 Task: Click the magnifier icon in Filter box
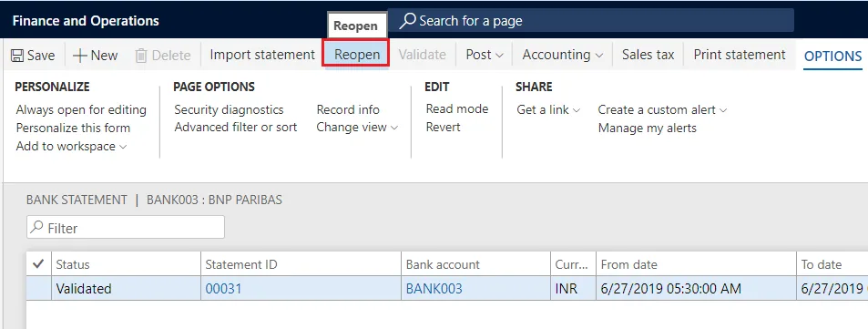pyautogui.click(x=37, y=227)
